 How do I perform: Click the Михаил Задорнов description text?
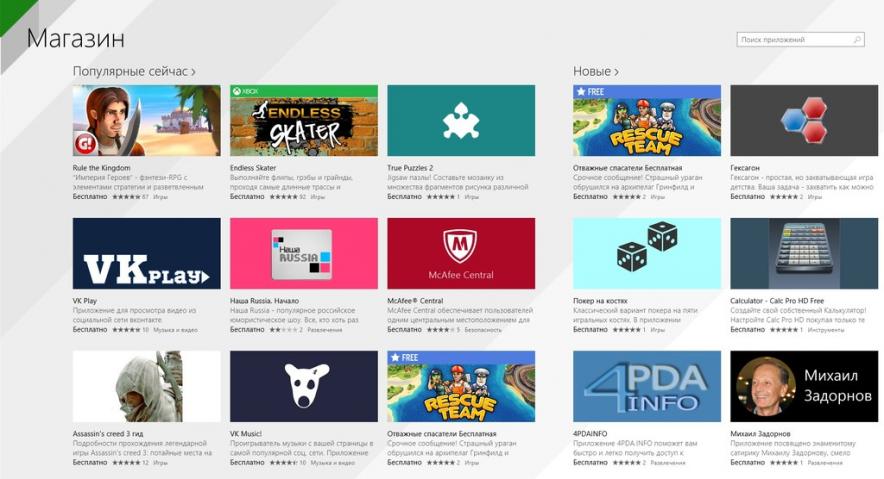(793, 448)
